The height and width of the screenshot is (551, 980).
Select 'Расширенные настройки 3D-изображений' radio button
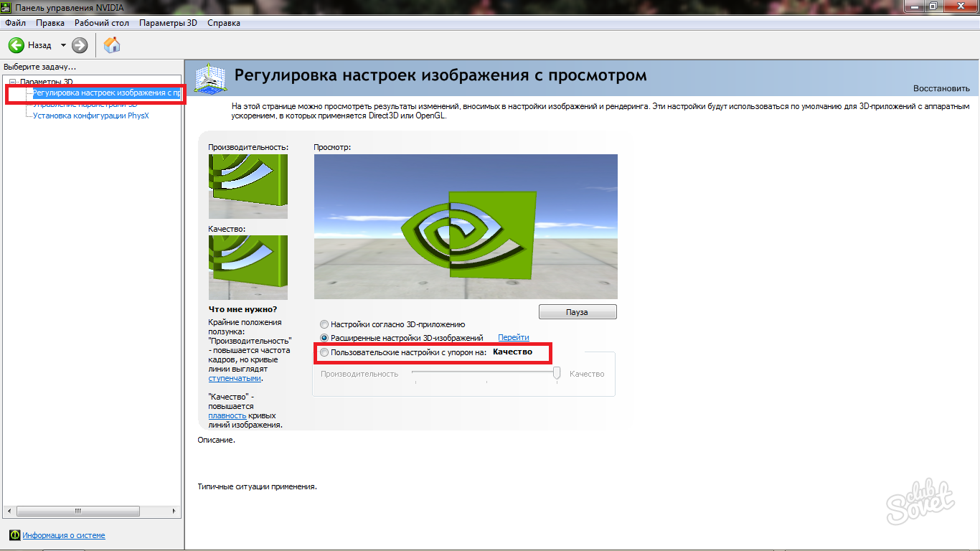tap(324, 337)
